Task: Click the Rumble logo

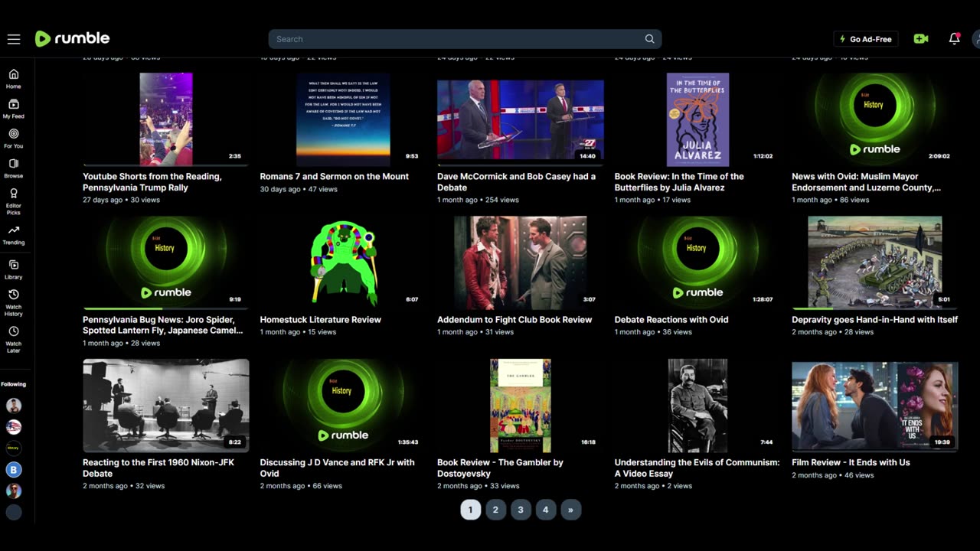Action: pos(73,38)
